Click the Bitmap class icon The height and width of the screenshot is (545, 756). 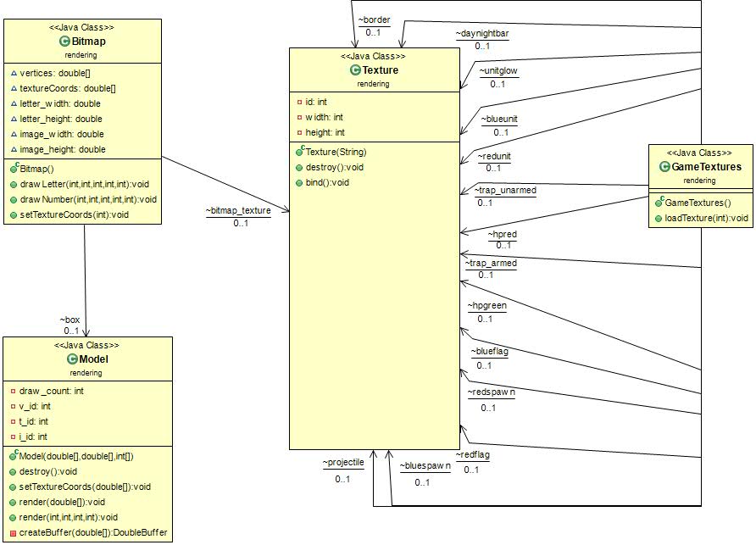pyautogui.click(x=64, y=41)
